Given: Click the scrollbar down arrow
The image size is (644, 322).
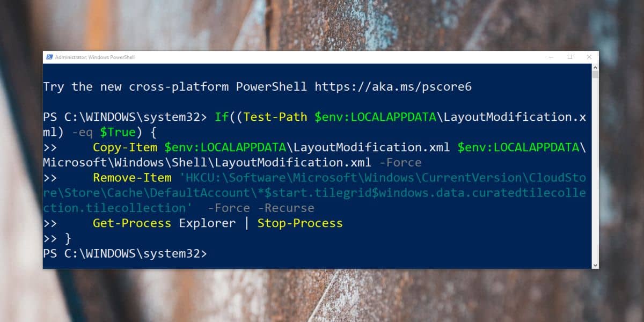Looking at the screenshot, I should pyautogui.click(x=595, y=265).
